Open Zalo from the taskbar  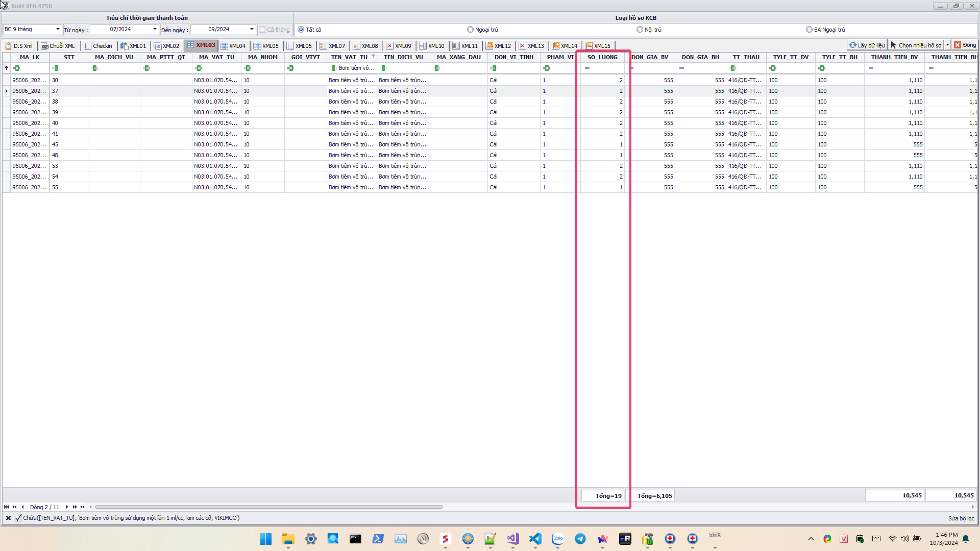pyautogui.click(x=558, y=539)
